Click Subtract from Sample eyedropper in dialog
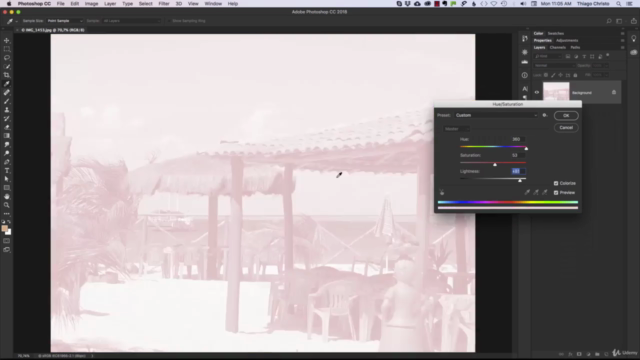This screenshot has width=640, height=360. [x=544, y=192]
